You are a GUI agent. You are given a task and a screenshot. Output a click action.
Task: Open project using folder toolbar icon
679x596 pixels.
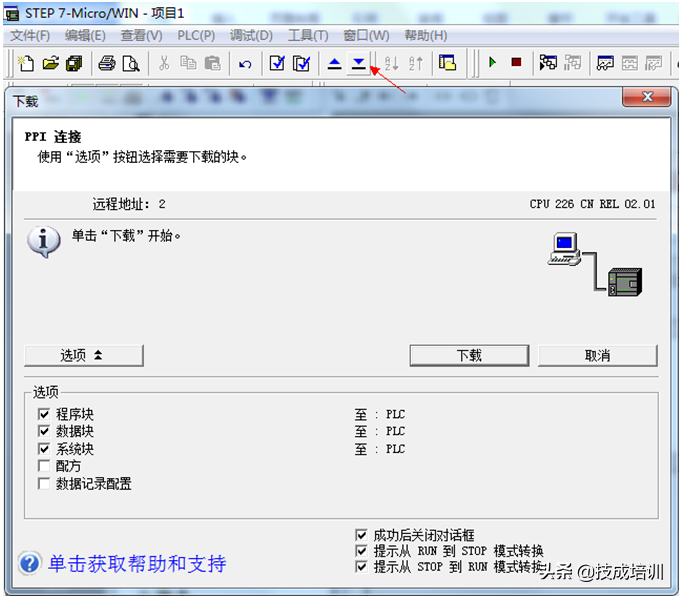[51, 64]
